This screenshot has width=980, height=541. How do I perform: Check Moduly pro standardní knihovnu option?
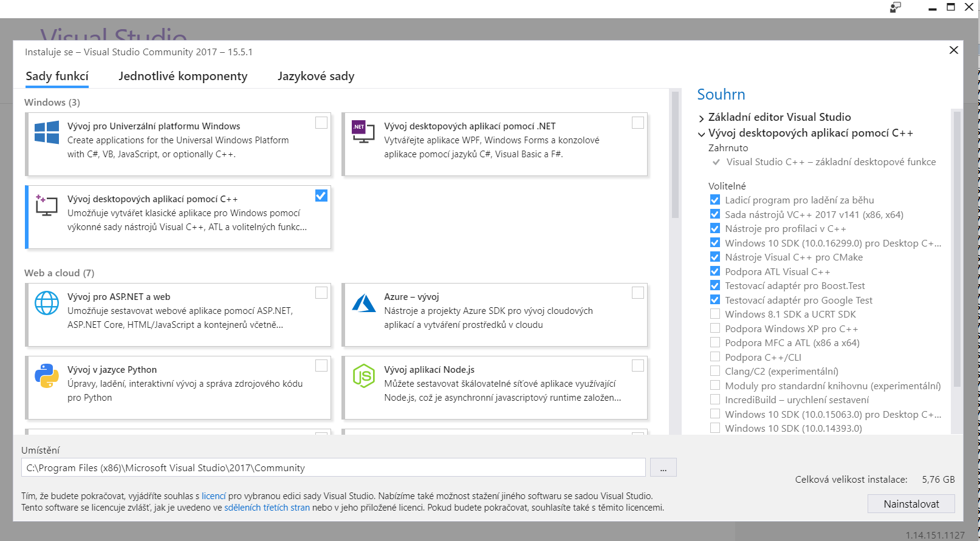coord(715,386)
